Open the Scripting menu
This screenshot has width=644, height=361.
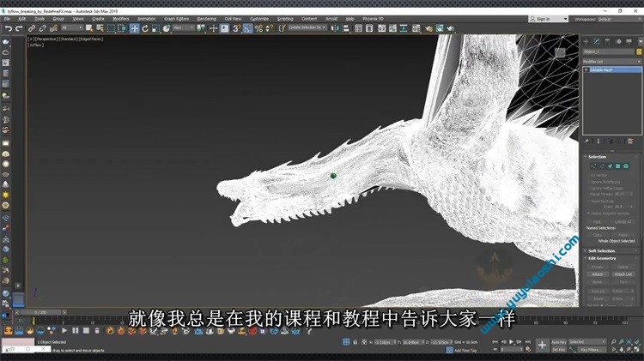285,19
